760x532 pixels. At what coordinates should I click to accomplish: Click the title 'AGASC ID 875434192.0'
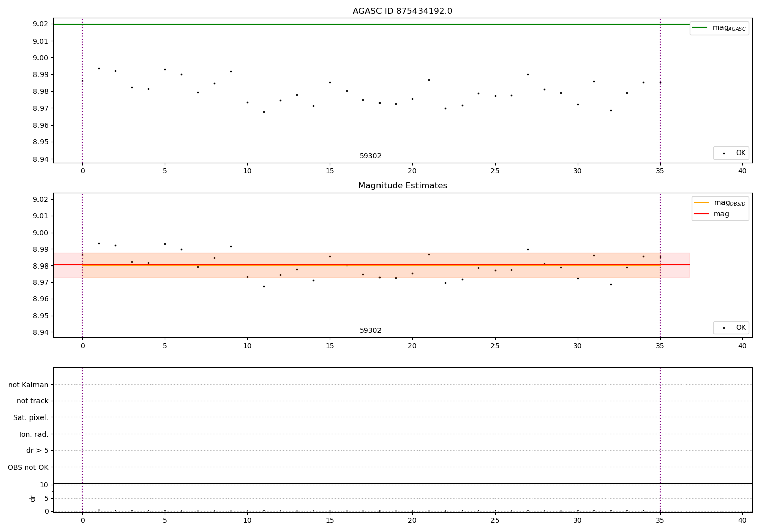[402, 11]
